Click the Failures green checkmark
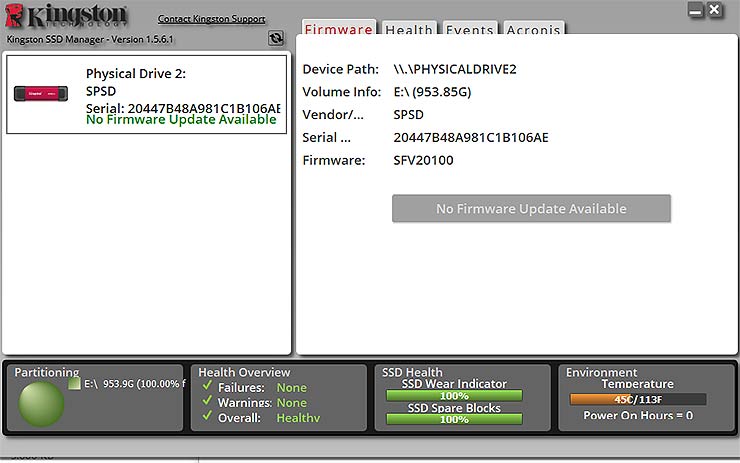 pyautogui.click(x=207, y=386)
